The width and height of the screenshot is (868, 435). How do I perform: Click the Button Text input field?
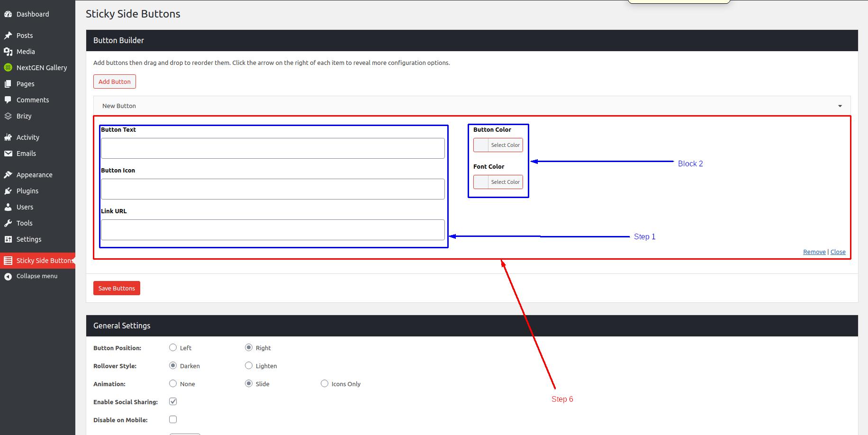click(273, 148)
